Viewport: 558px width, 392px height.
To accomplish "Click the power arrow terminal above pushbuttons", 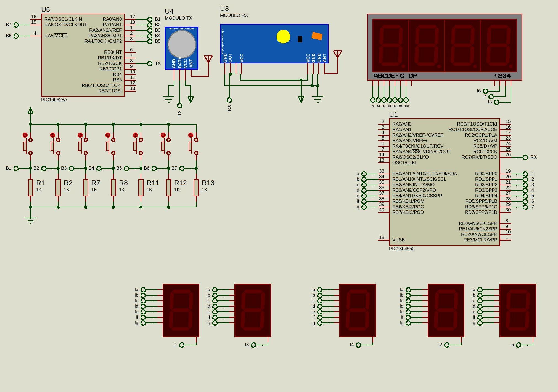I will point(30,111).
